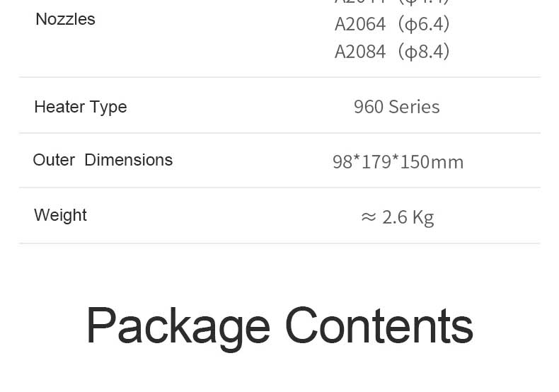This screenshot has width=559, height=392.
Task: Select the "A2064 (φ6.4)" nozzle entry
Action: (392, 25)
